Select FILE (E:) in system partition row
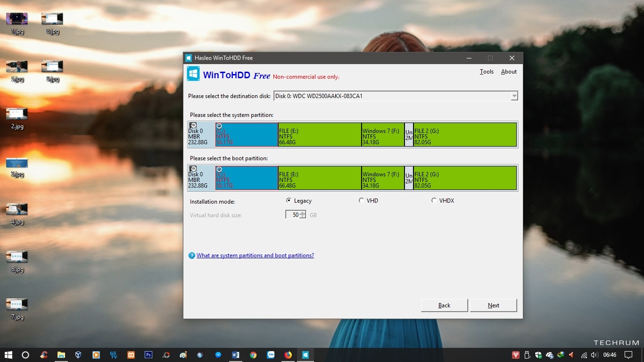 [320, 134]
